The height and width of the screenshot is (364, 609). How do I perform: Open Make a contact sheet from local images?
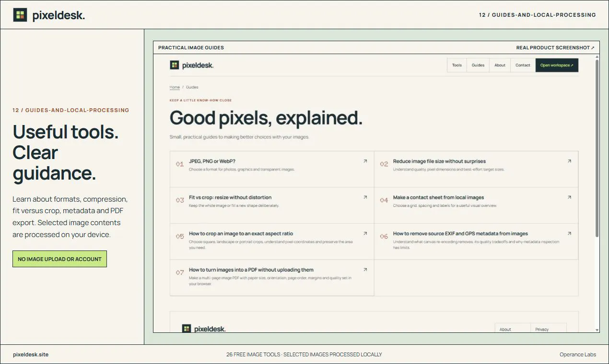point(476,205)
